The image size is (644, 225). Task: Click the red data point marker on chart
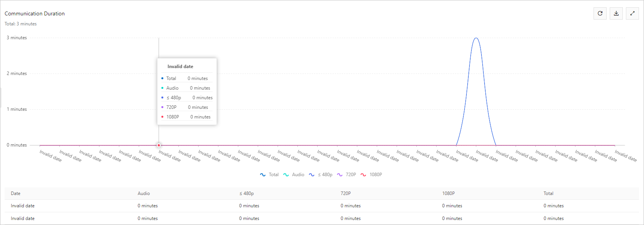coord(159,145)
